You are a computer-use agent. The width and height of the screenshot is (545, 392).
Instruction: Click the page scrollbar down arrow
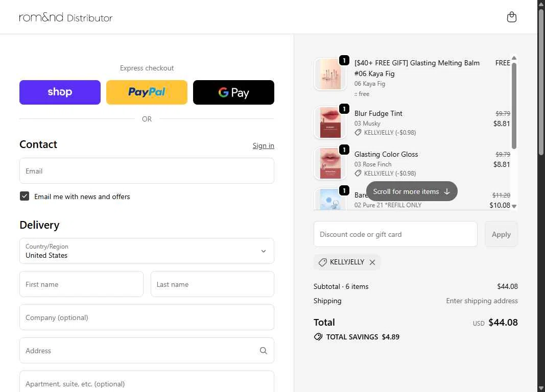pos(541,388)
